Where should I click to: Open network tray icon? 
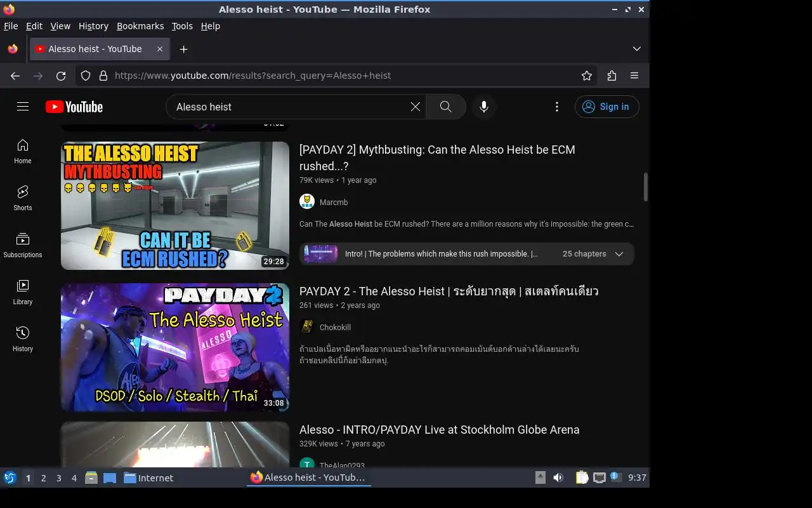(599, 478)
